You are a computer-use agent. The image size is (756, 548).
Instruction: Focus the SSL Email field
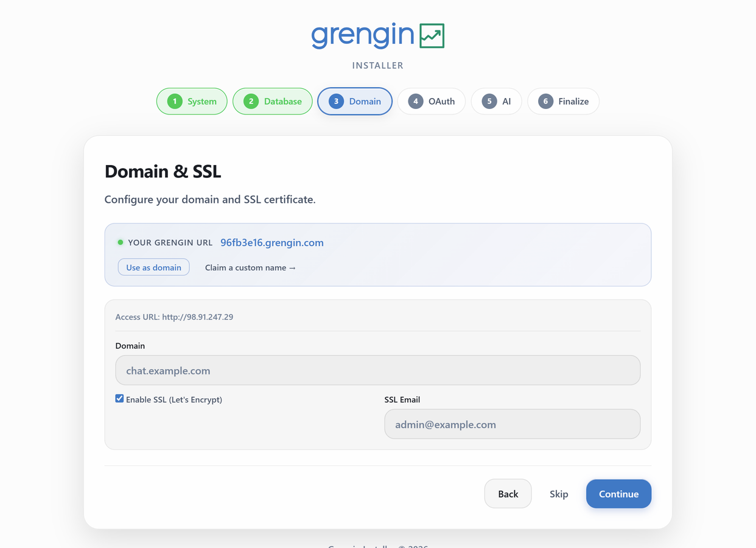(513, 424)
